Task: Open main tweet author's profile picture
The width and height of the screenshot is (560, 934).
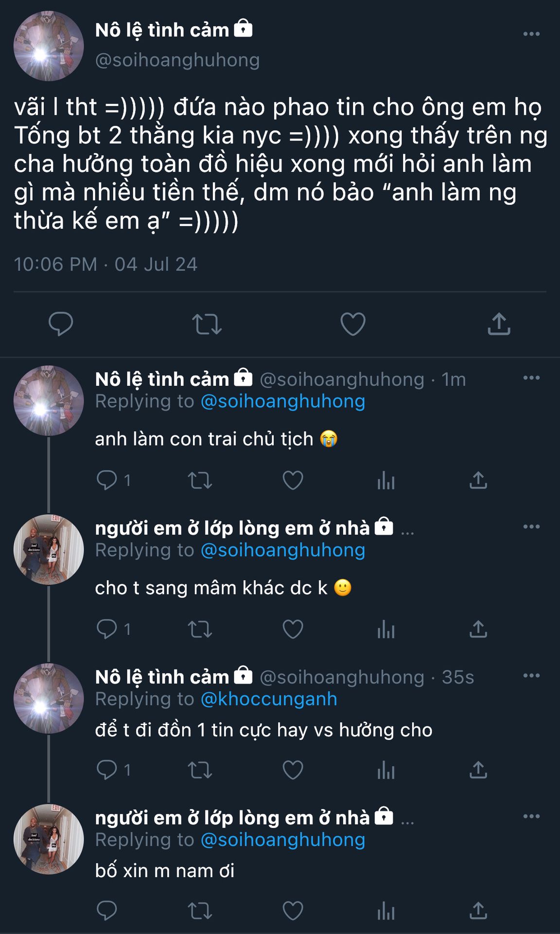Action: tap(49, 46)
